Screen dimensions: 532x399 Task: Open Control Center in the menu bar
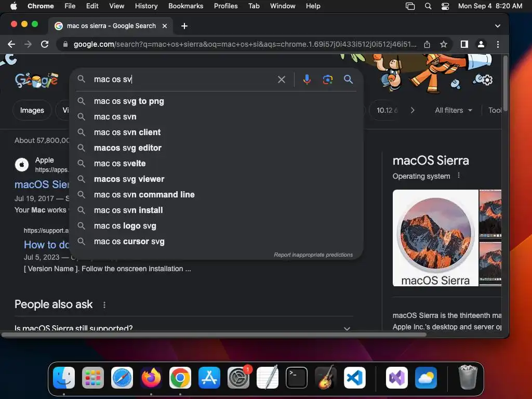pos(445,6)
